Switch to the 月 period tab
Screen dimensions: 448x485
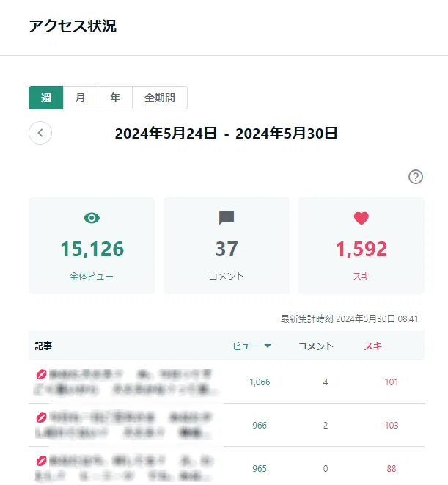pyautogui.click(x=81, y=98)
